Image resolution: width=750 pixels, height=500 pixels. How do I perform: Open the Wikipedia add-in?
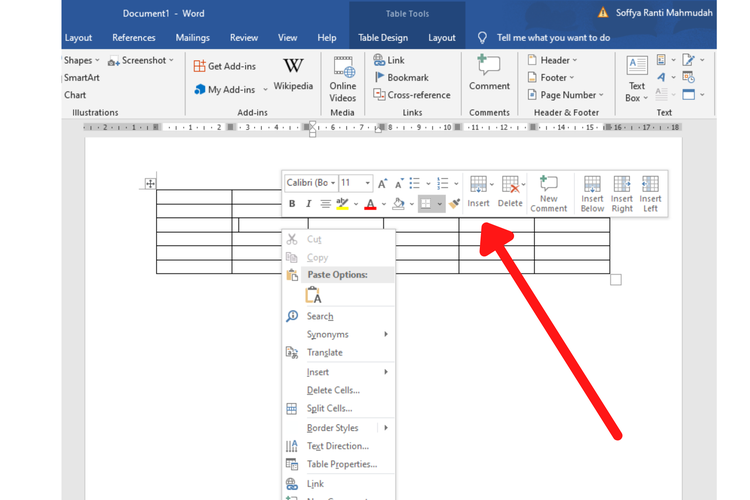point(293,74)
